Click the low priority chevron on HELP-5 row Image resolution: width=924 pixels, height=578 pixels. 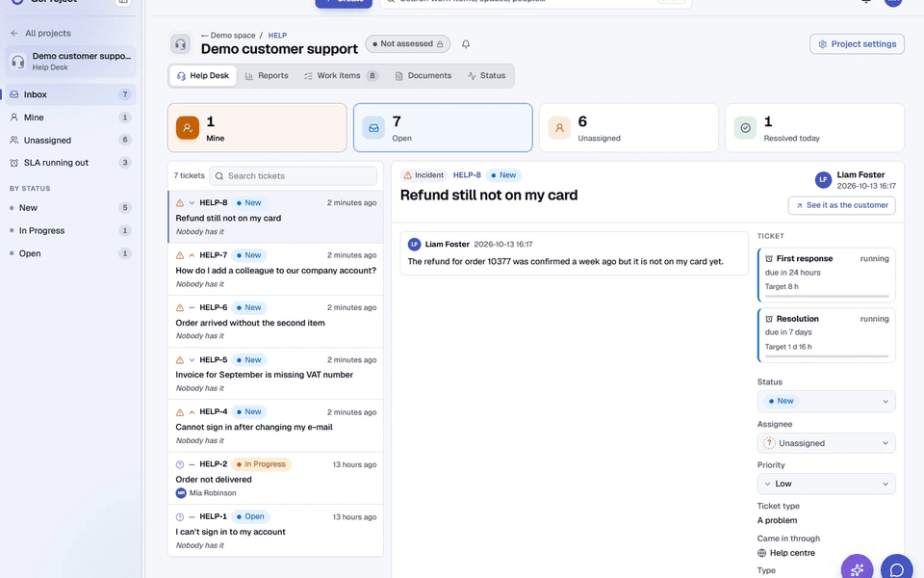(x=192, y=359)
